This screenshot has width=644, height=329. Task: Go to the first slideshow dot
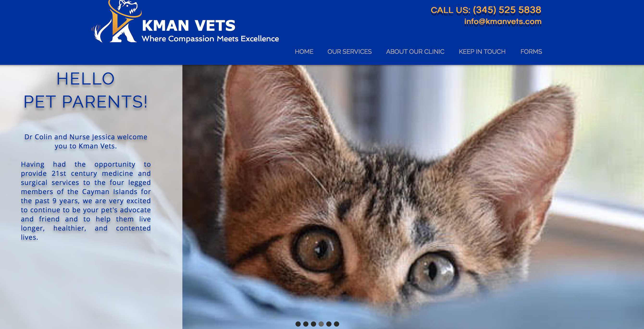point(298,324)
